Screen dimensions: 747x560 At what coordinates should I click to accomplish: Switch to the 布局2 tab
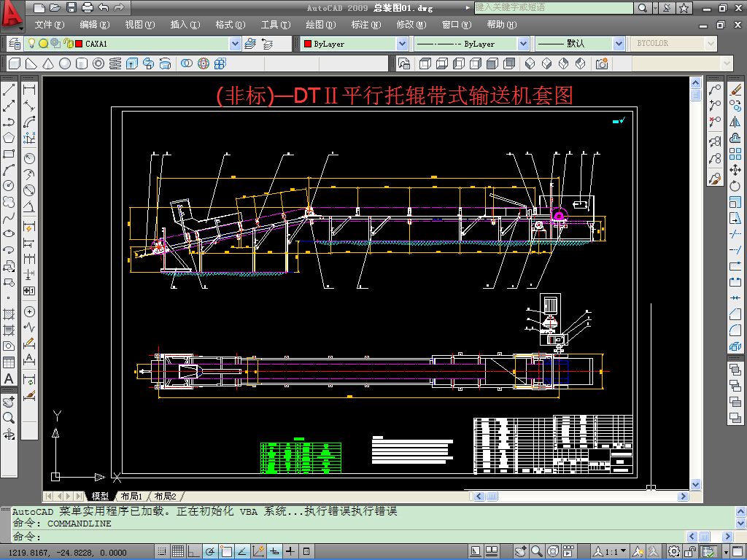(166, 496)
